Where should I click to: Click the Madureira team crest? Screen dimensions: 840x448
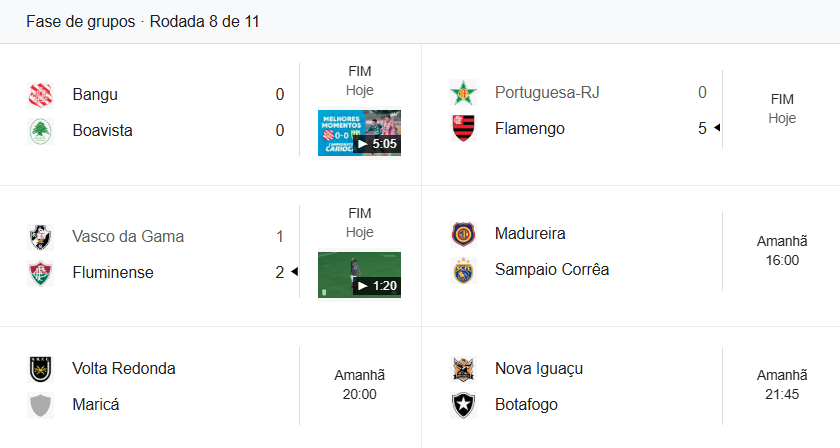463,234
